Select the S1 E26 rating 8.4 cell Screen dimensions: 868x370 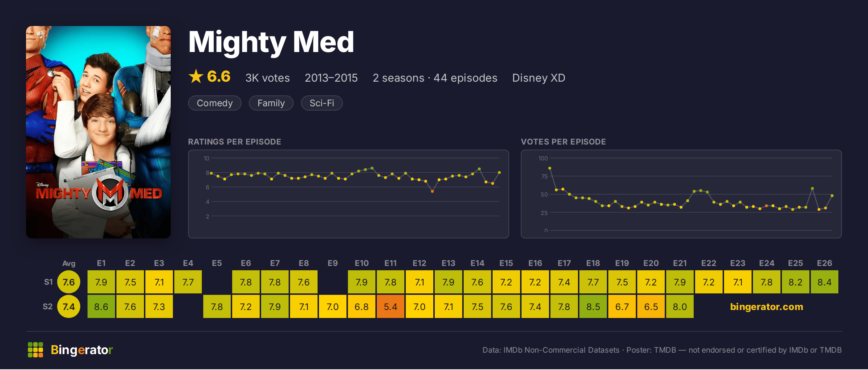pos(825,282)
